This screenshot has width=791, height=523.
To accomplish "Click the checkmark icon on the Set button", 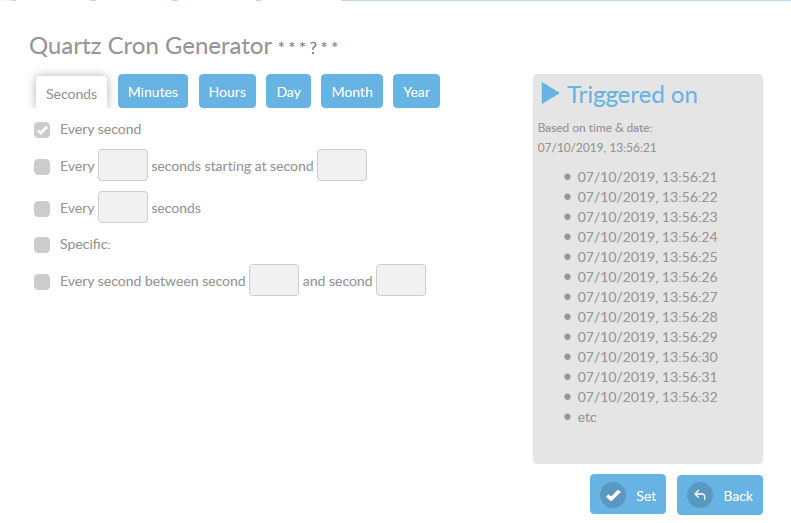I will click(x=612, y=495).
